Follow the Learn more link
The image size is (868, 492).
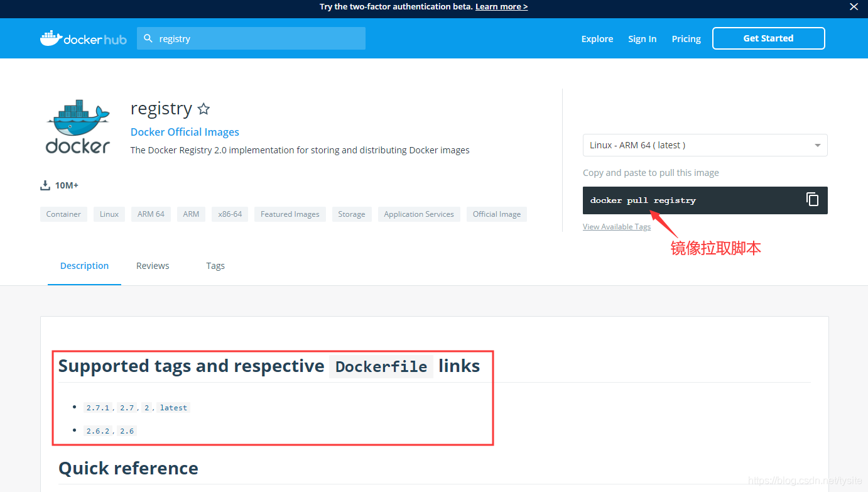pyautogui.click(x=501, y=7)
